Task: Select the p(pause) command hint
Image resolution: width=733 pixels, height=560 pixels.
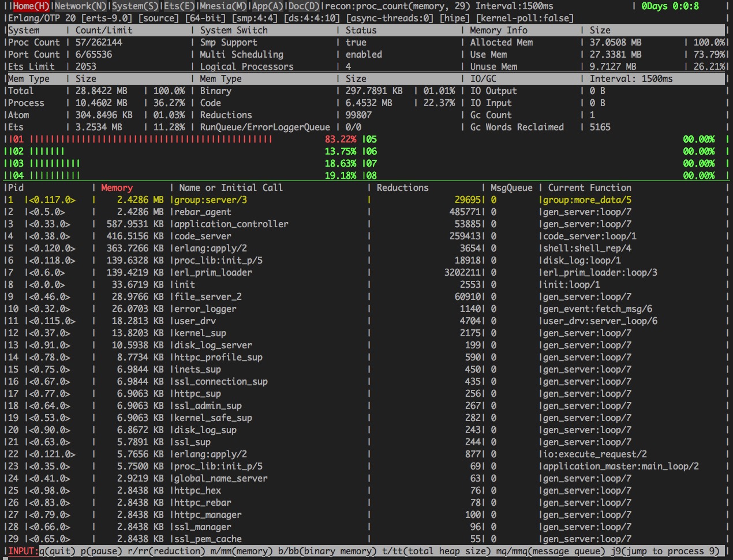Action: (x=102, y=551)
